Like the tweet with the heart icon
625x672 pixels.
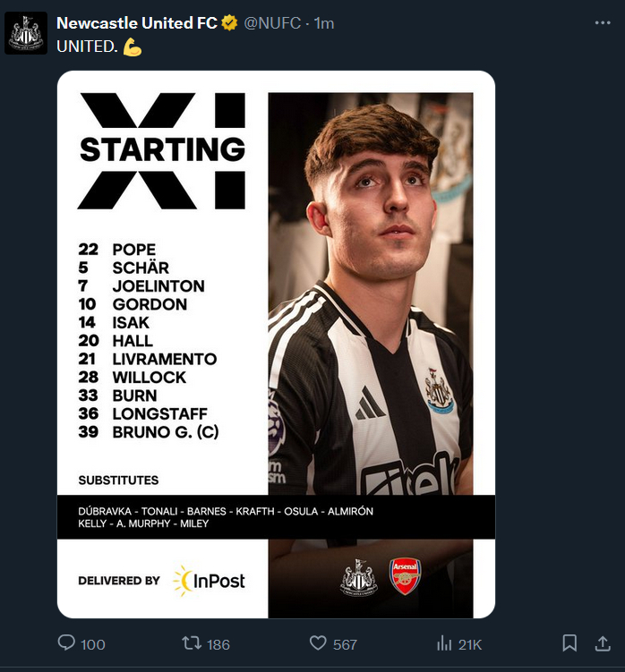point(318,643)
